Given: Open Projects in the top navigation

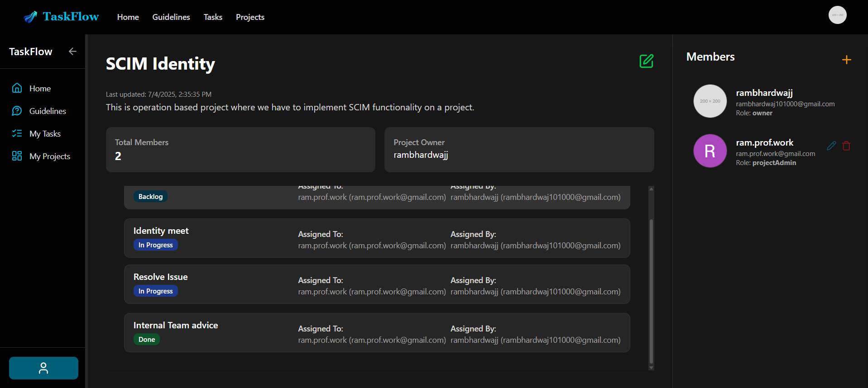Looking at the screenshot, I should (x=250, y=17).
